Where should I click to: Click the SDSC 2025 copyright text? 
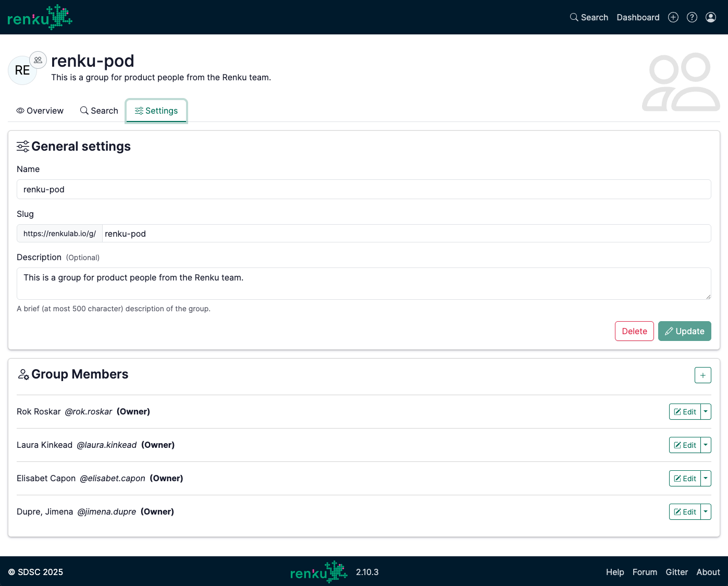(35, 572)
